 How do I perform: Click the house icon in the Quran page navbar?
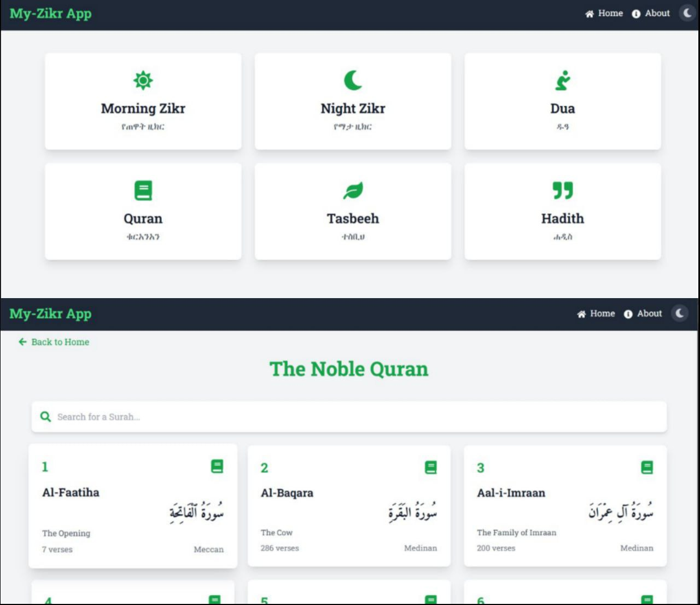pos(581,314)
